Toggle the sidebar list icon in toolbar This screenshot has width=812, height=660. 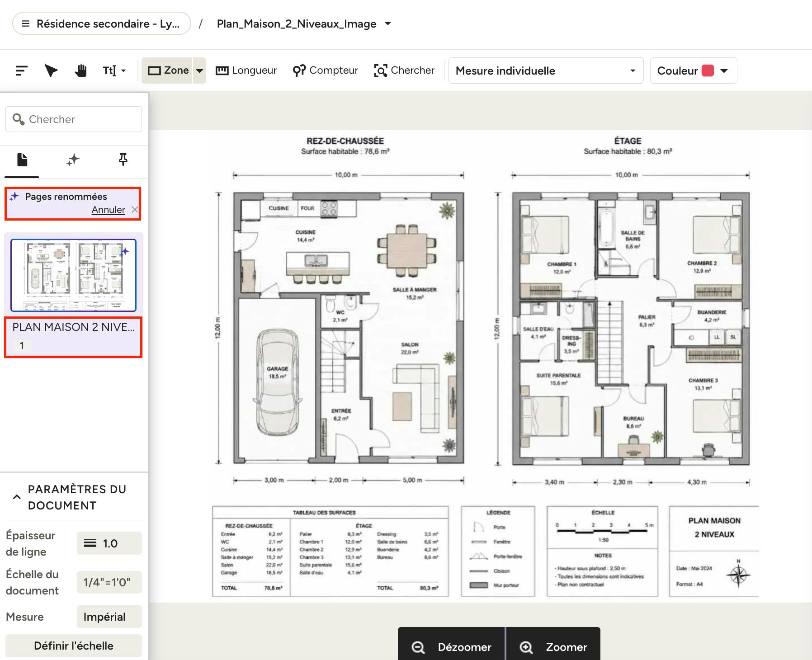22,71
